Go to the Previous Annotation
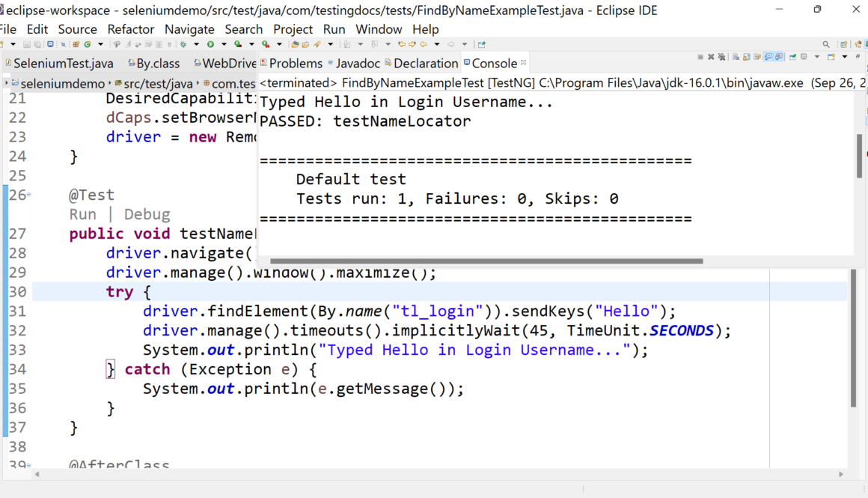The width and height of the screenshot is (868, 498). [374, 44]
